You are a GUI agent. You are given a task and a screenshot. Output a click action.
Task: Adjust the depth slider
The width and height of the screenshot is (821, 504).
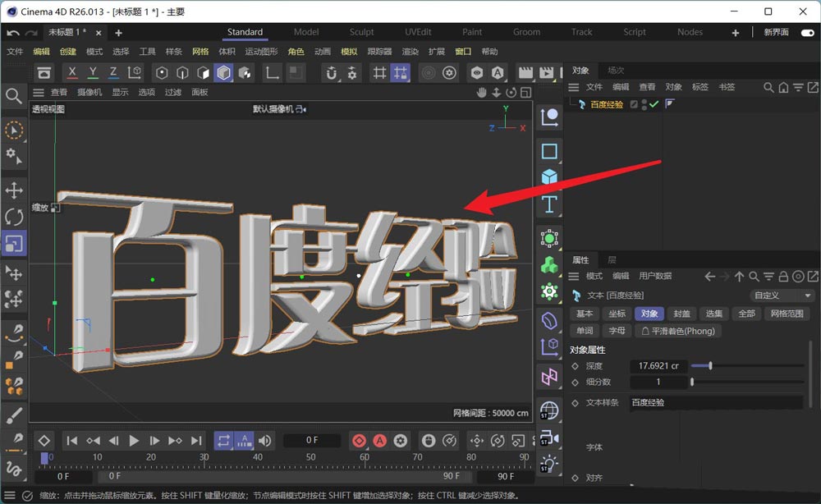(x=747, y=366)
